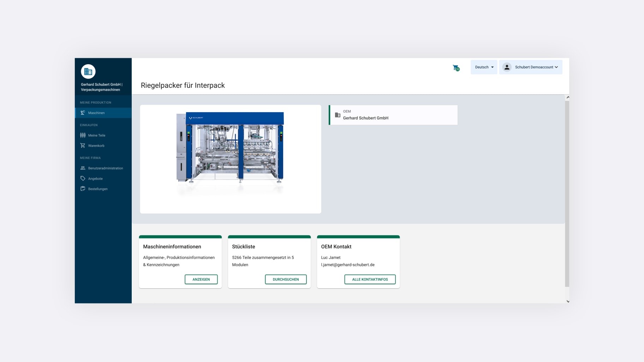Open the shopping cart icon in header
This screenshot has height=362, width=644.
pyautogui.click(x=456, y=68)
